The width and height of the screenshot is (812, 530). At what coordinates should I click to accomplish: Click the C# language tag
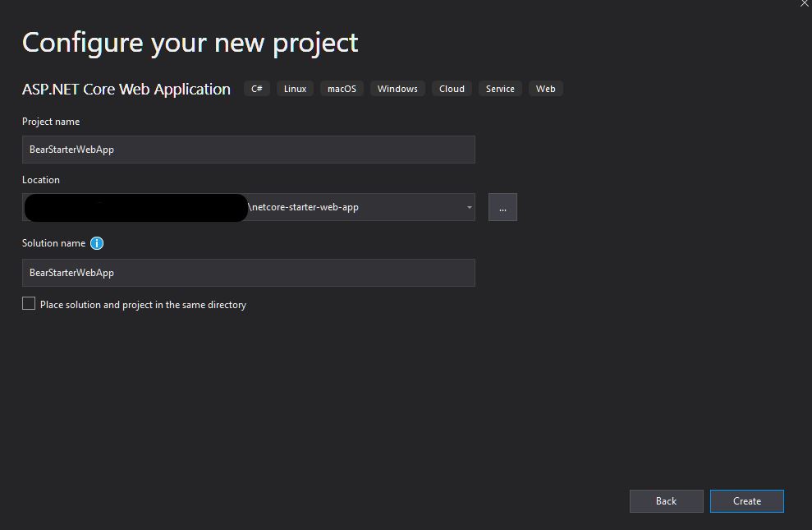pyautogui.click(x=257, y=89)
